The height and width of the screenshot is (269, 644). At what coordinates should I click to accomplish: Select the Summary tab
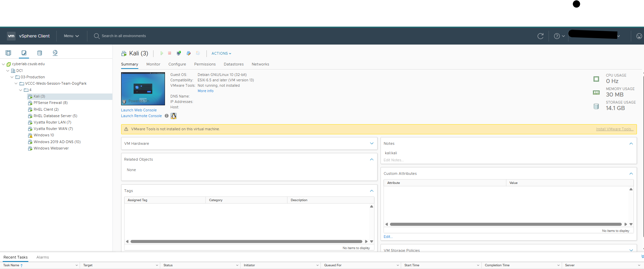130,64
